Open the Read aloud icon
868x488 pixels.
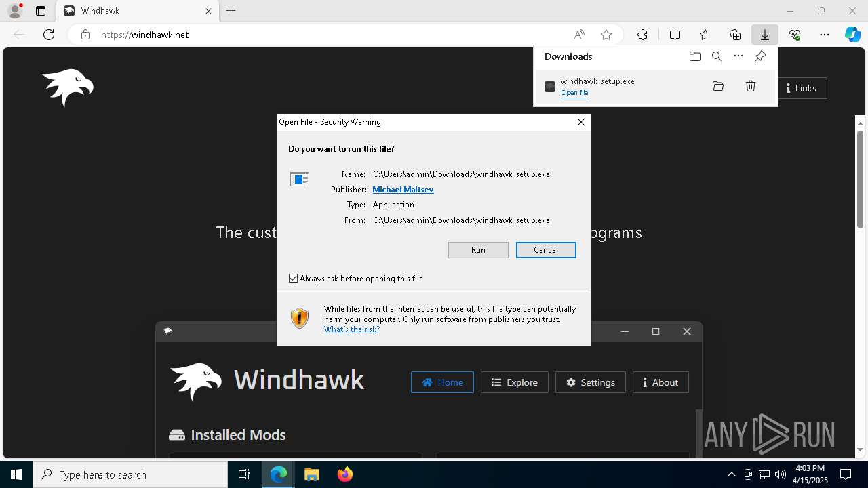[x=579, y=35]
